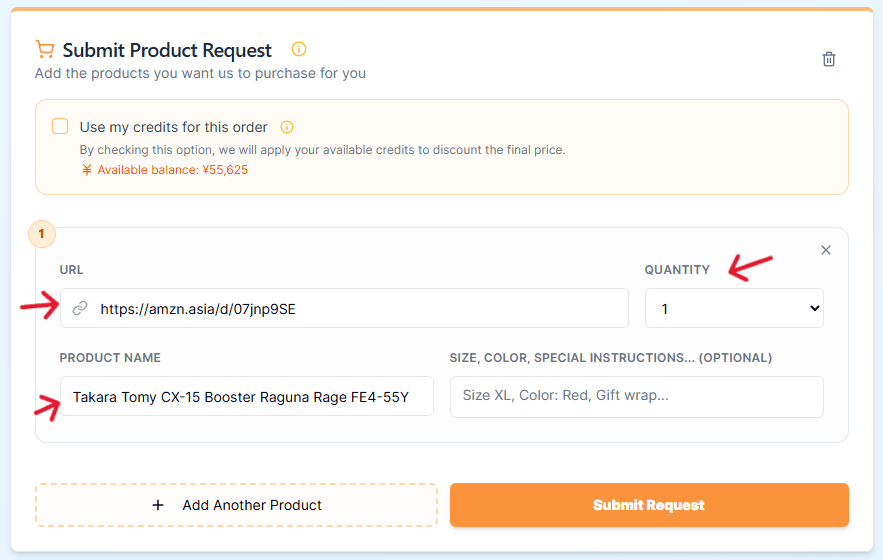Click the number 1 product badge
This screenshot has height=560, width=883.
(41, 235)
